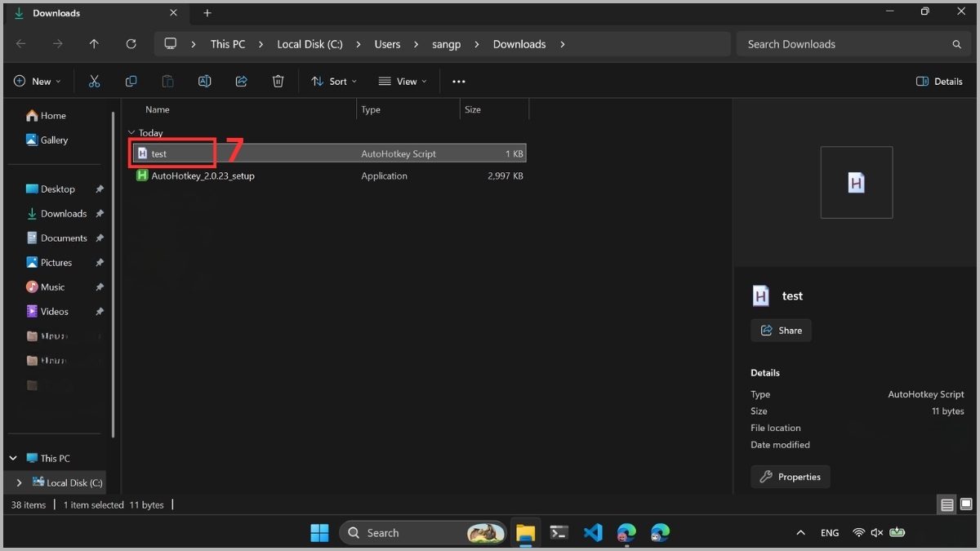The image size is (980, 551).
Task: Switch to details list view icon
Action: 947,505
